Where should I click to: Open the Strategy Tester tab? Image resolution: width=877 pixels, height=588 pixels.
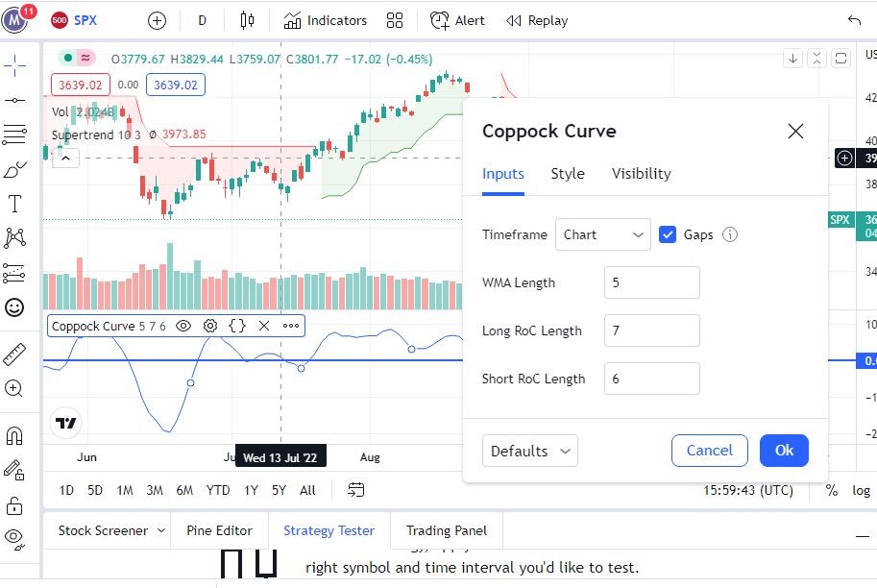[329, 530]
